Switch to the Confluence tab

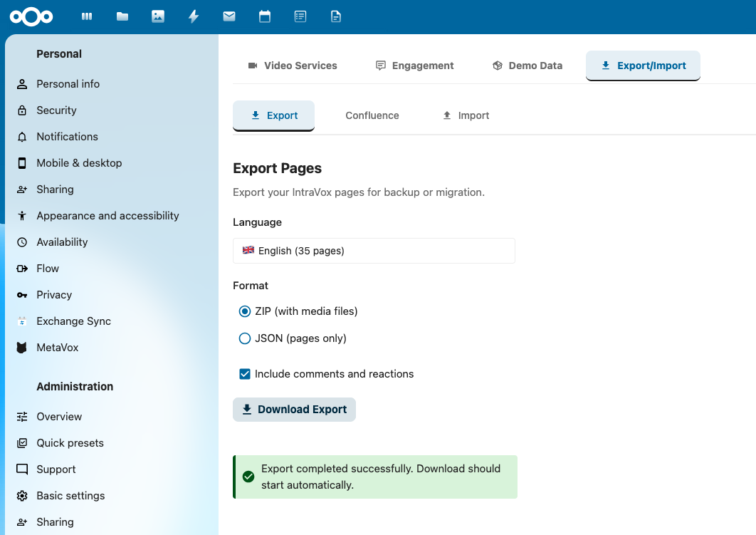372,115
